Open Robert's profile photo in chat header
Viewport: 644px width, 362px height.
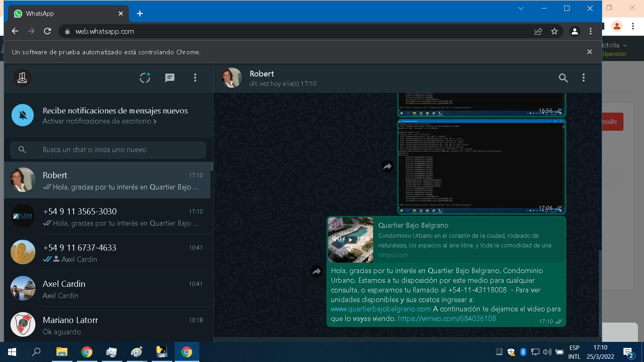point(232,78)
